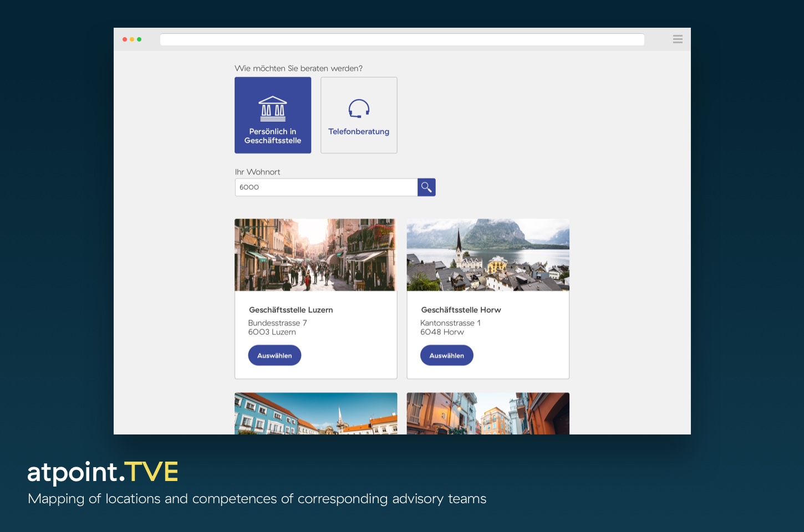Open the blue-sky building photo thumbnail

[x=316, y=413]
